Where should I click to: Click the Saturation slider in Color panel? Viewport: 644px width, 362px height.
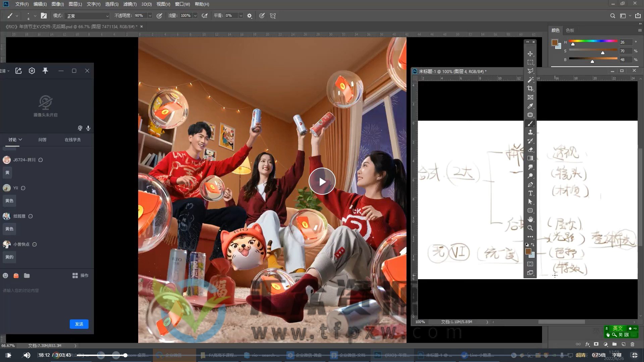[593, 51]
